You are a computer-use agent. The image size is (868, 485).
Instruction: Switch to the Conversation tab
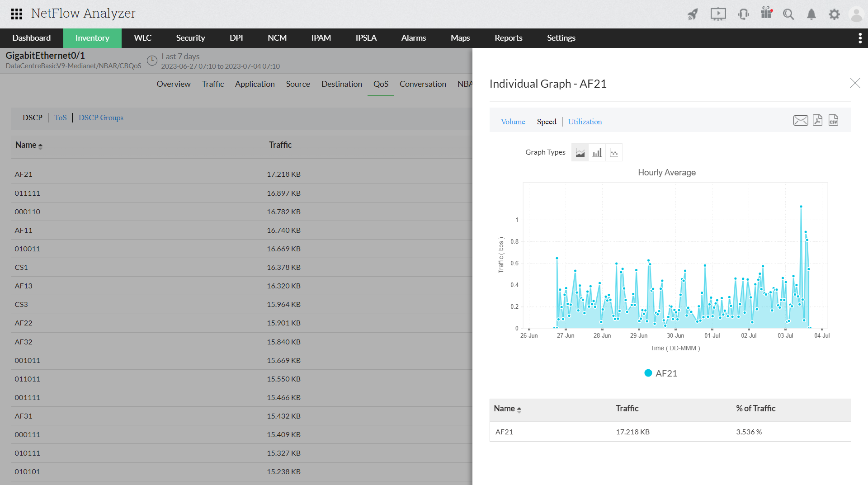(x=422, y=84)
